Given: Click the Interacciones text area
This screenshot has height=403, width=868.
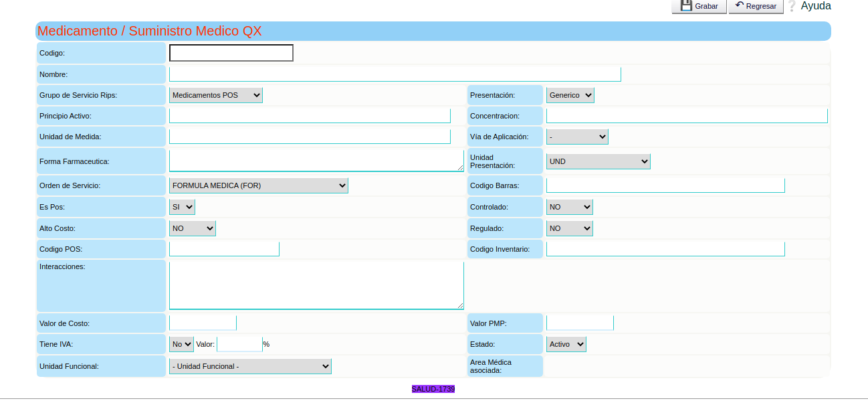Looking at the screenshot, I should click(x=316, y=285).
